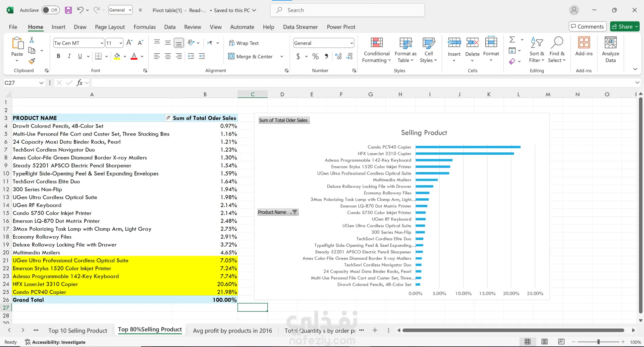Toggle Bold formatting
The image size is (644, 347).
pos(58,56)
